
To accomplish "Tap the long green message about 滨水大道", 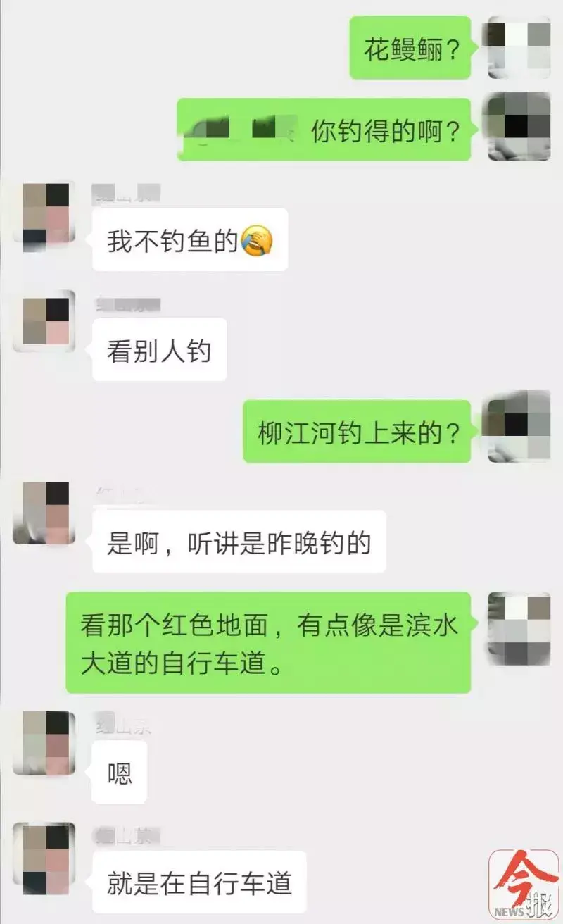I will pos(269,642).
